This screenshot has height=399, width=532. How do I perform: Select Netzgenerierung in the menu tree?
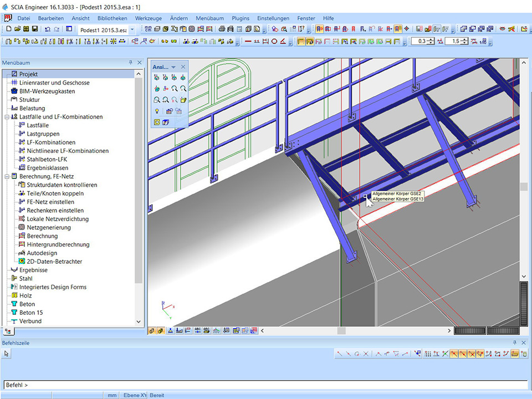pyautogui.click(x=48, y=227)
